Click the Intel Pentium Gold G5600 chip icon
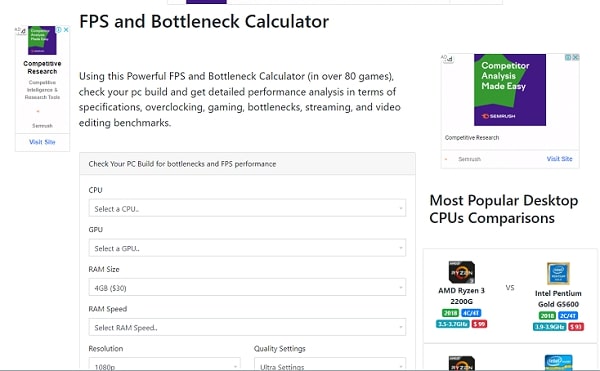Viewport: 600px width, 371px height. [x=558, y=273]
